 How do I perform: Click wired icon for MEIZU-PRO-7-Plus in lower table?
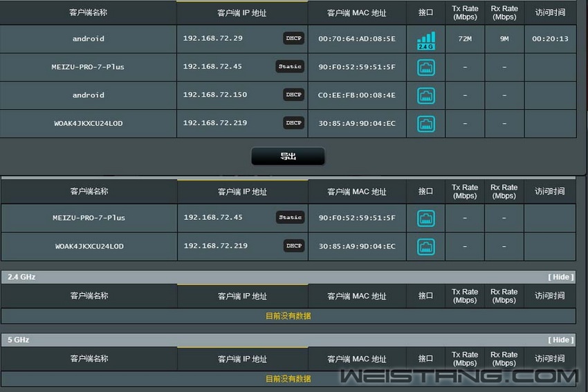tap(426, 218)
